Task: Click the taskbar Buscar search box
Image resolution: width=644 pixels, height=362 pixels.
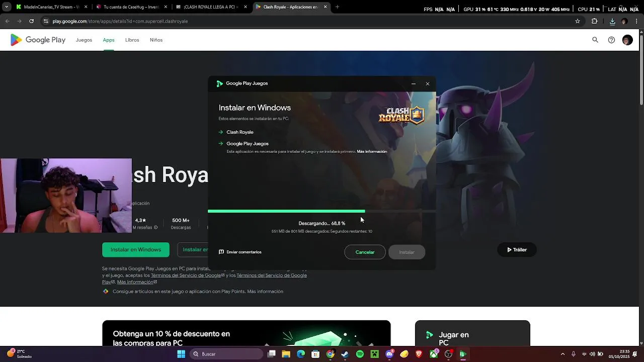Action: (x=225, y=354)
